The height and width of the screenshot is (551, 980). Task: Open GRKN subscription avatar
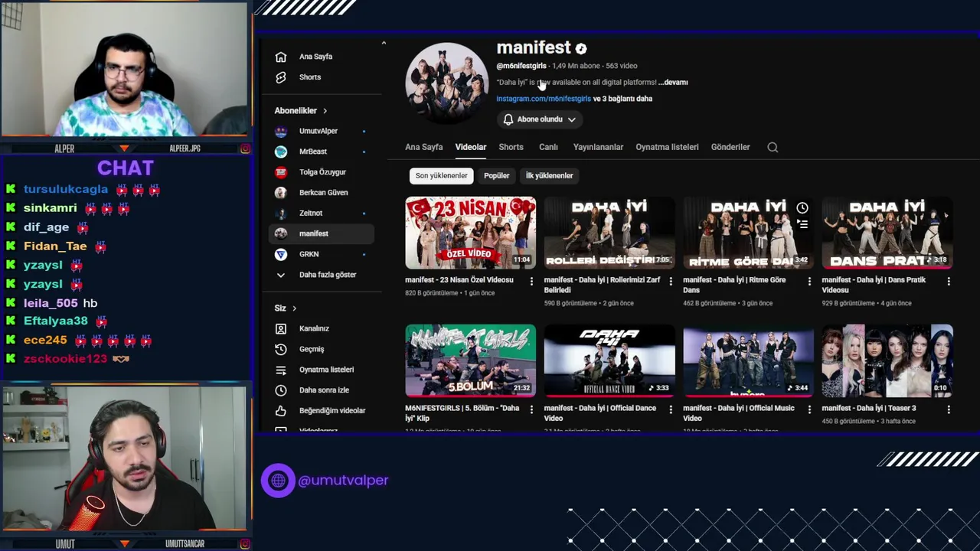point(281,254)
